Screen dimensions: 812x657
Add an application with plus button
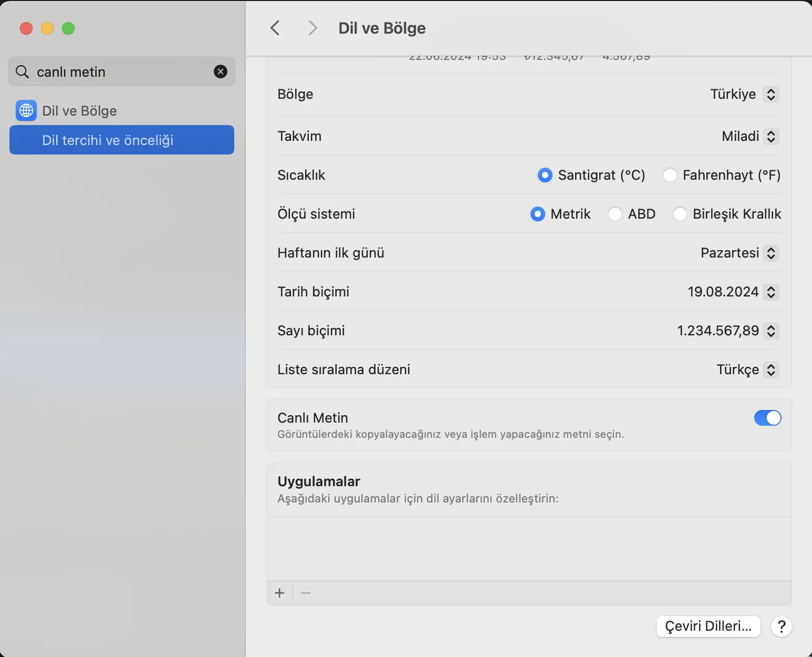click(x=279, y=593)
